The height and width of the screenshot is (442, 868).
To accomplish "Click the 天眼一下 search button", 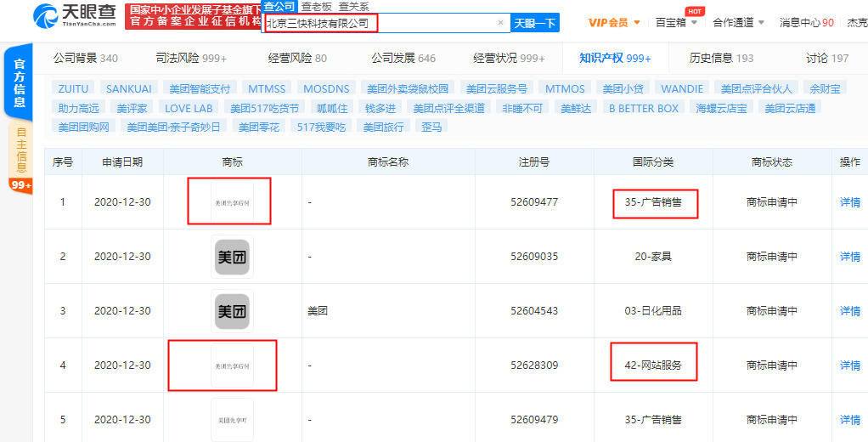I will [x=534, y=23].
